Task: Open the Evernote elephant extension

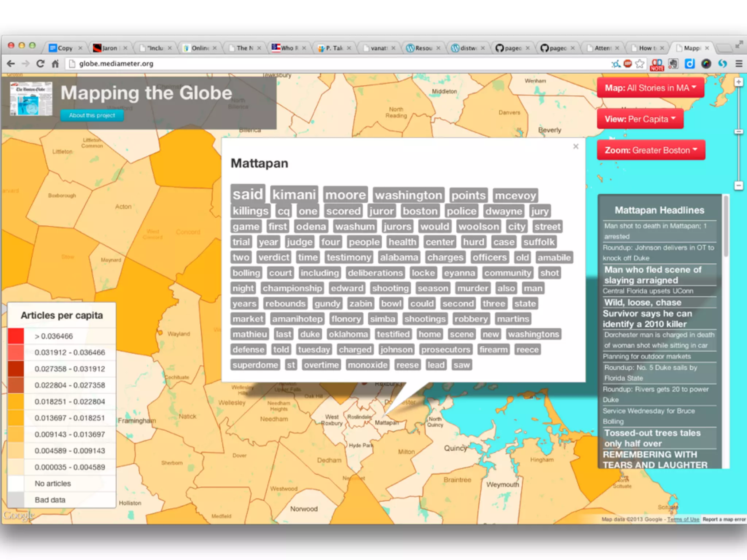Action: click(x=673, y=64)
